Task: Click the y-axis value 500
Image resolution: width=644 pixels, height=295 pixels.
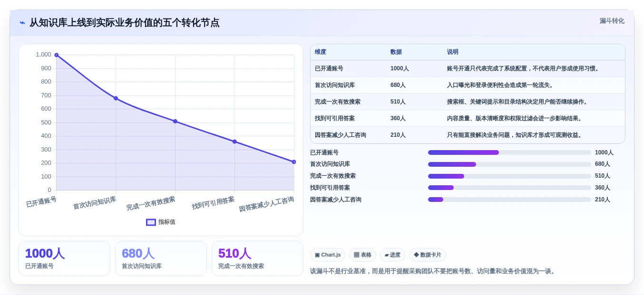Action: pyautogui.click(x=46, y=122)
